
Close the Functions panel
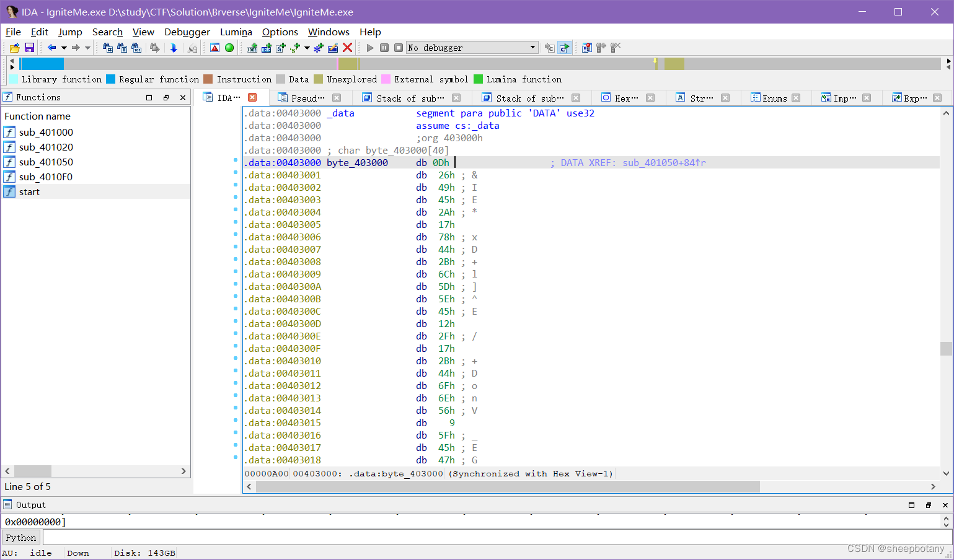coord(183,97)
